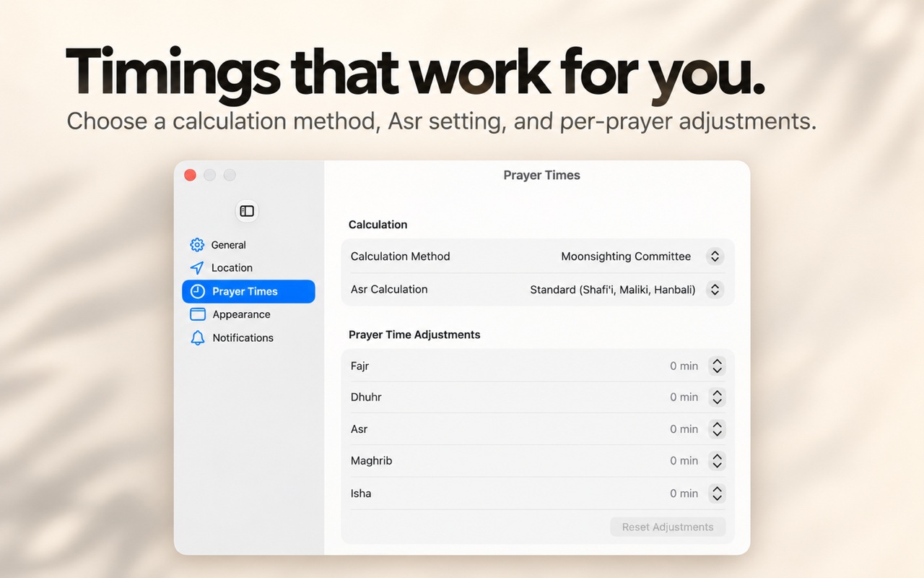Click the Reset Adjustments button
The image size is (924, 578).
668,527
